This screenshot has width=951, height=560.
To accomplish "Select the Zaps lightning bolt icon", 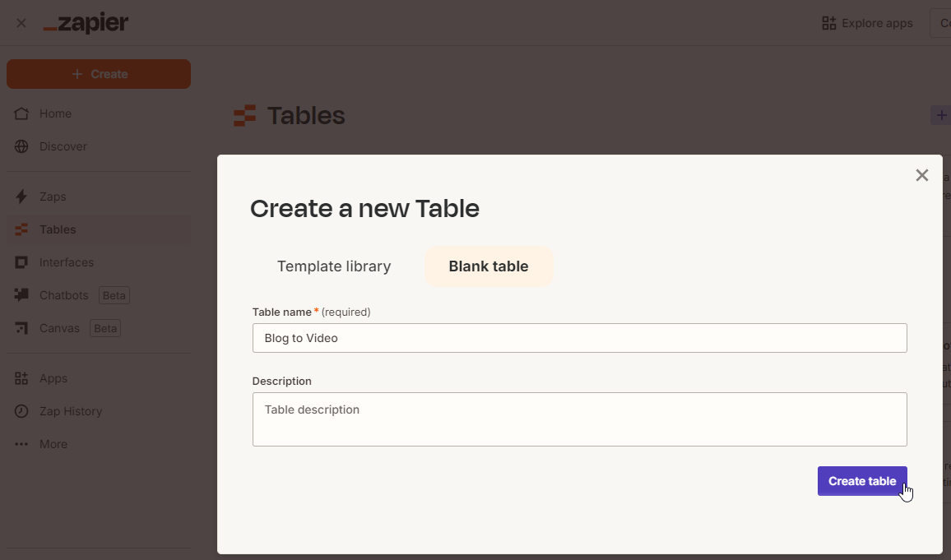I will [x=22, y=197].
